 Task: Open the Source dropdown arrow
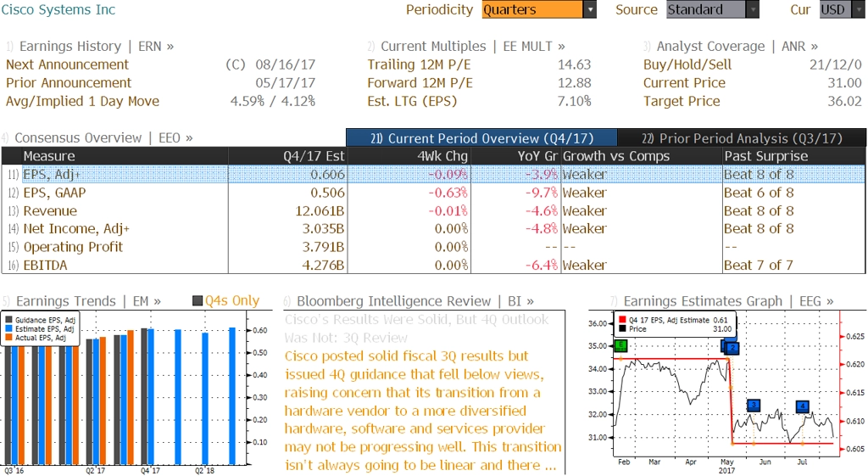point(753,9)
